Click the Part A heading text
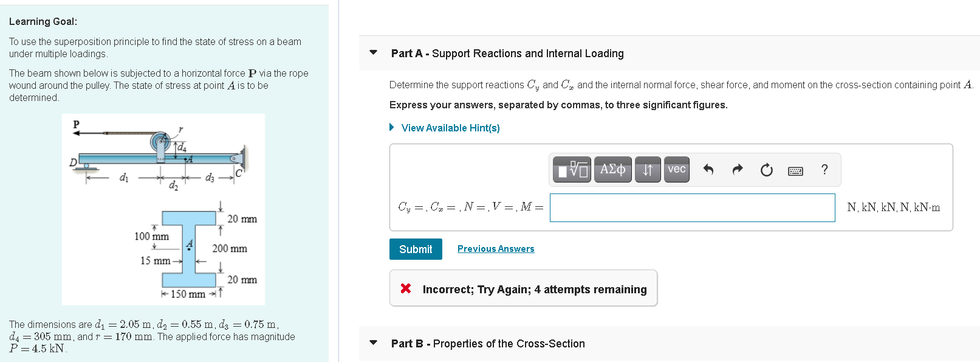The width and height of the screenshot is (980, 362). tap(508, 53)
